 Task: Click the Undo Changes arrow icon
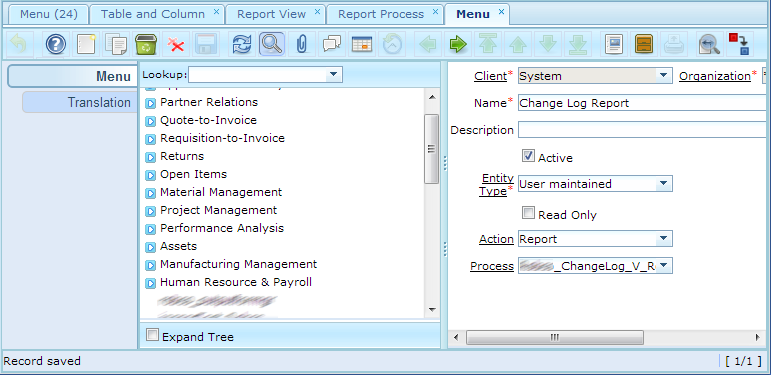click(x=19, y=45)
